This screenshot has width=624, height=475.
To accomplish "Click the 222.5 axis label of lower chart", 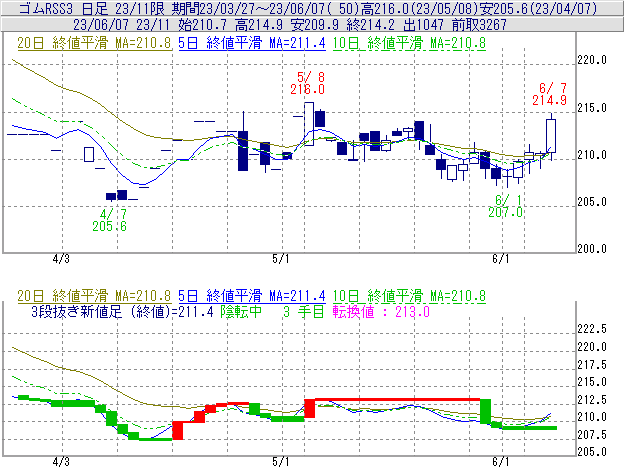I will (592, 329).
